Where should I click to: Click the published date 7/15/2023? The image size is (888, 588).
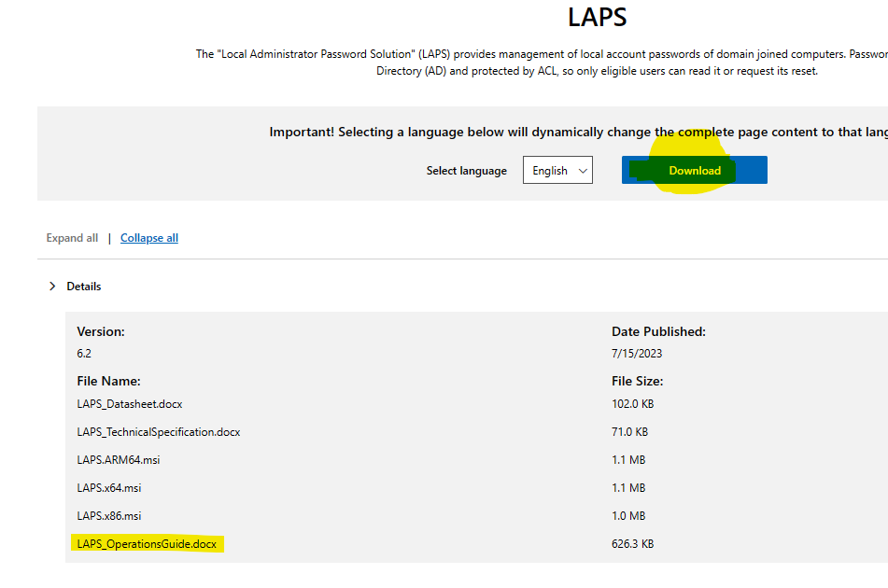pos(637,354)
